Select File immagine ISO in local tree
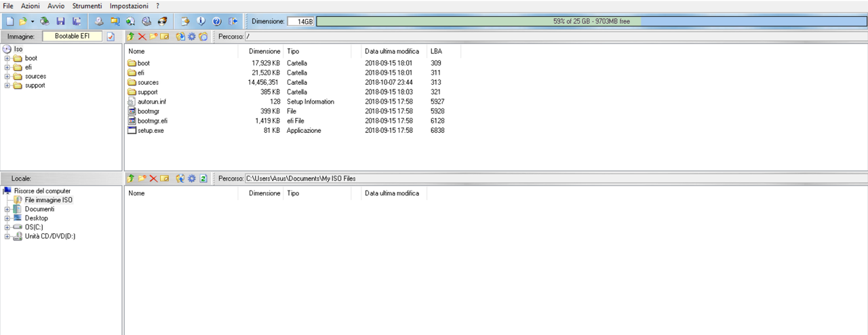The width and height of the screenshot is (868, 335). click(x=48, y=200)
